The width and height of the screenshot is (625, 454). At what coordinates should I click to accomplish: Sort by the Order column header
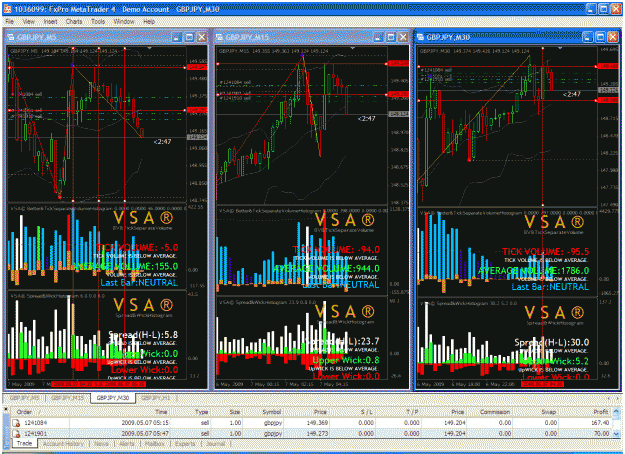[40, 412]
